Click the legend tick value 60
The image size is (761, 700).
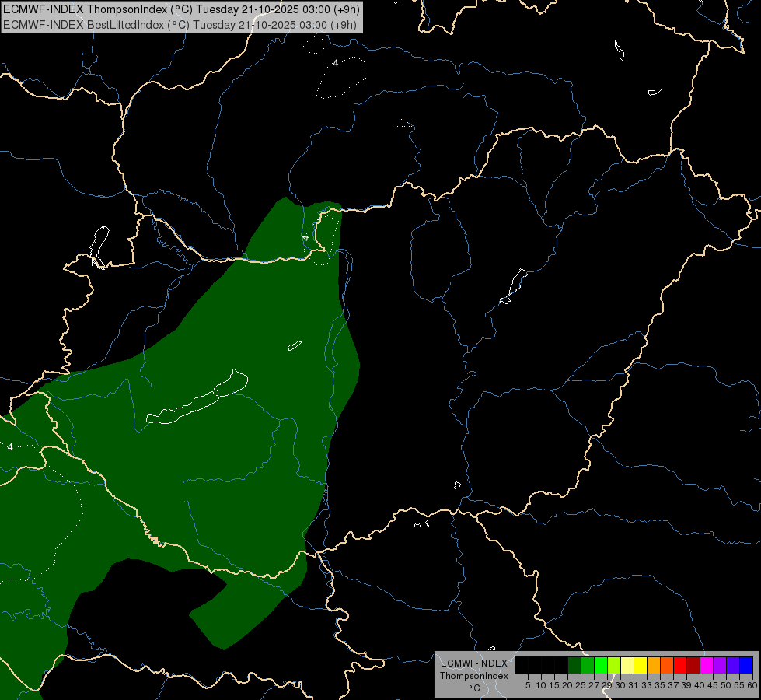click(752, 685)
